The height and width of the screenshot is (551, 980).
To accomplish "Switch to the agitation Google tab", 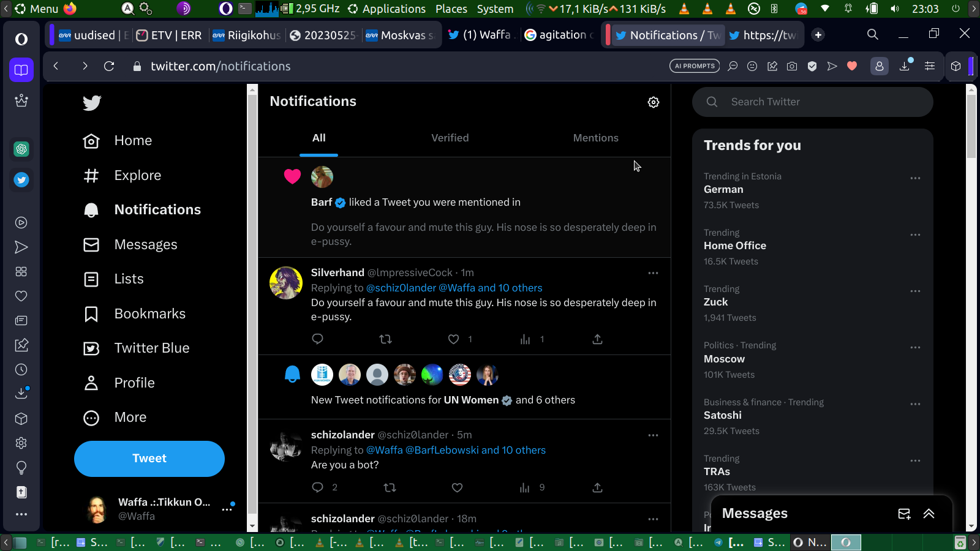I will 559,35.
